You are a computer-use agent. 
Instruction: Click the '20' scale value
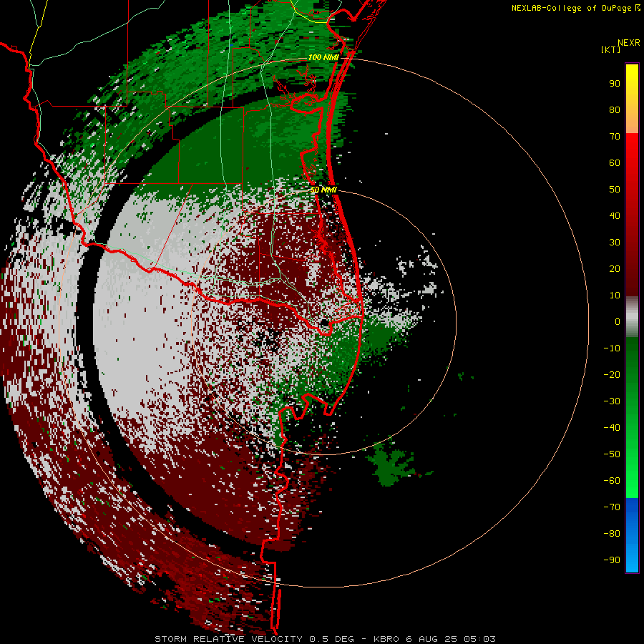click(615, 268)
